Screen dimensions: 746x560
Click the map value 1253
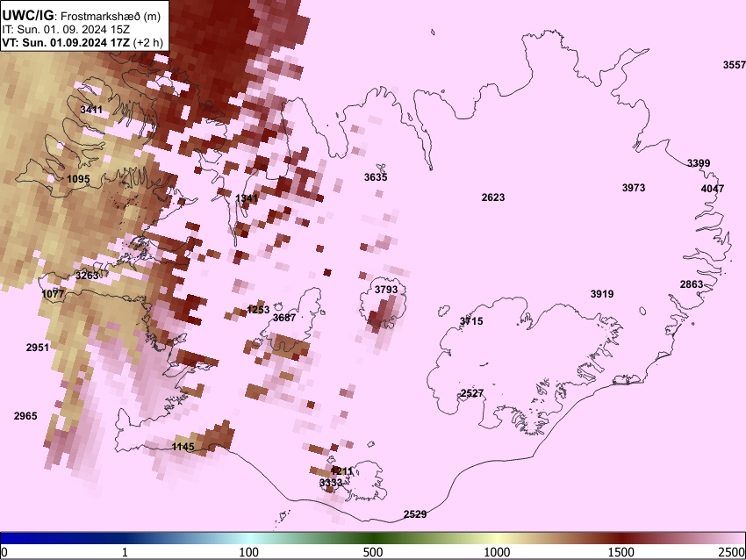coord(258,310)
